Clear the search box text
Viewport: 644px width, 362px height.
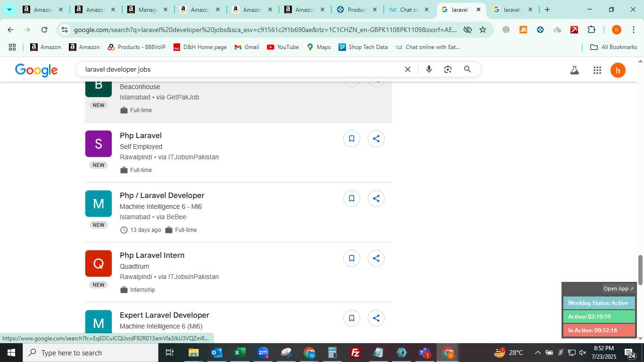point(408,69)
